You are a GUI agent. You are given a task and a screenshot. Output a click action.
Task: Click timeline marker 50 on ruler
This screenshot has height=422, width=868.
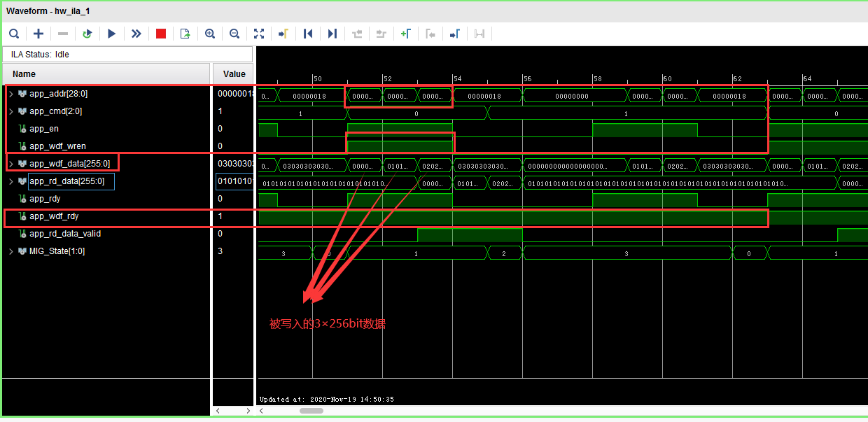(318, 79)
